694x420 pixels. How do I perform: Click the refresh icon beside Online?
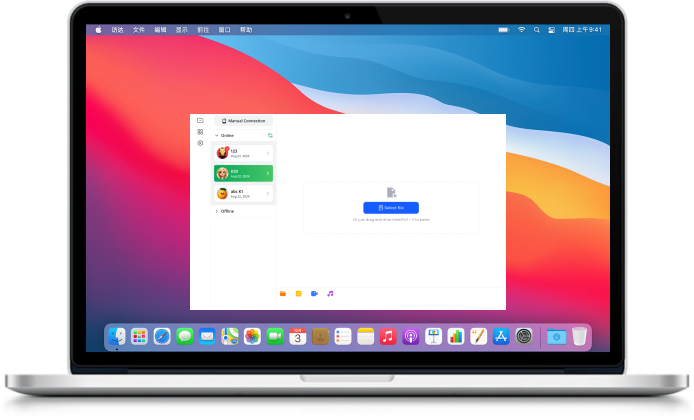[269, 135]
